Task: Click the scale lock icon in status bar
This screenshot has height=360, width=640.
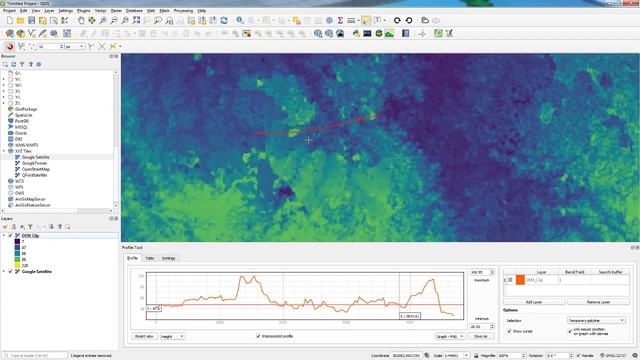Action: (x=476, y=356)
